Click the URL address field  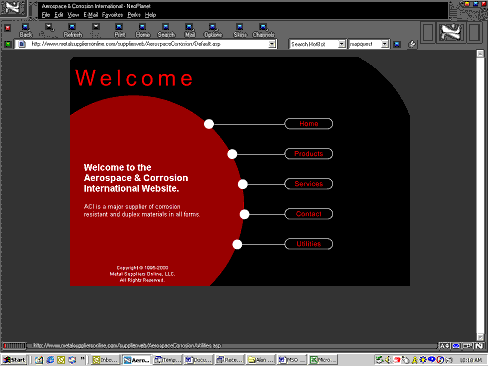point(142,44)
